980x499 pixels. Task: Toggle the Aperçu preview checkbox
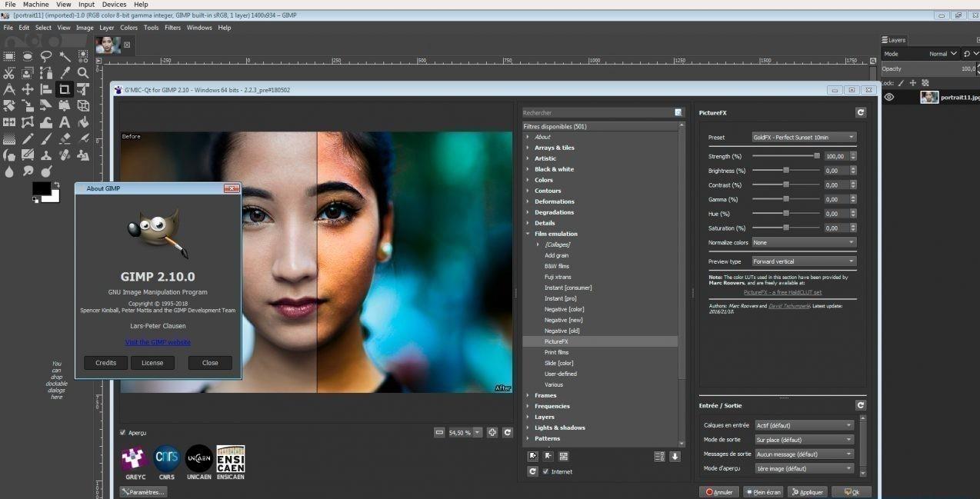pos(123,433)
